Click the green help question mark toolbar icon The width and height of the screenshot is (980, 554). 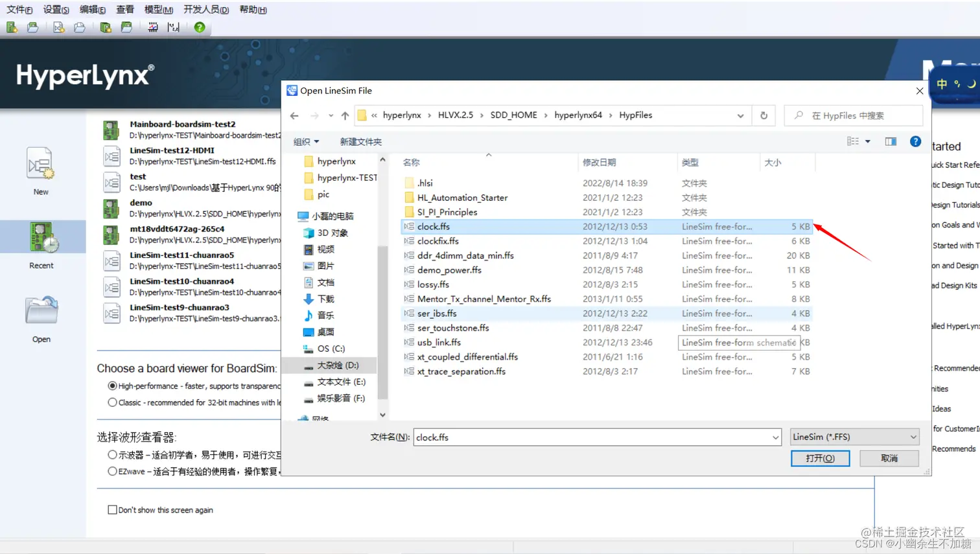[x=200, y=27]
